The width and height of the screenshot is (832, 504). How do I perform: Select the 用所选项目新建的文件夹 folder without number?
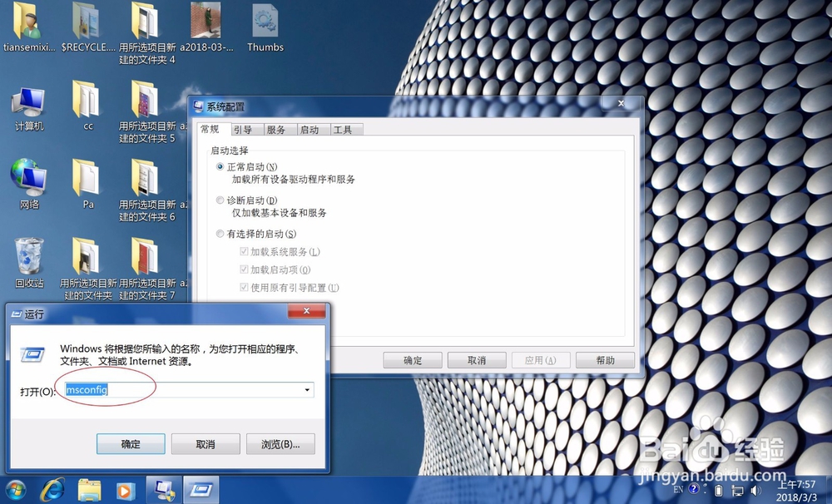pyautogui.click(x=87, y=257)
